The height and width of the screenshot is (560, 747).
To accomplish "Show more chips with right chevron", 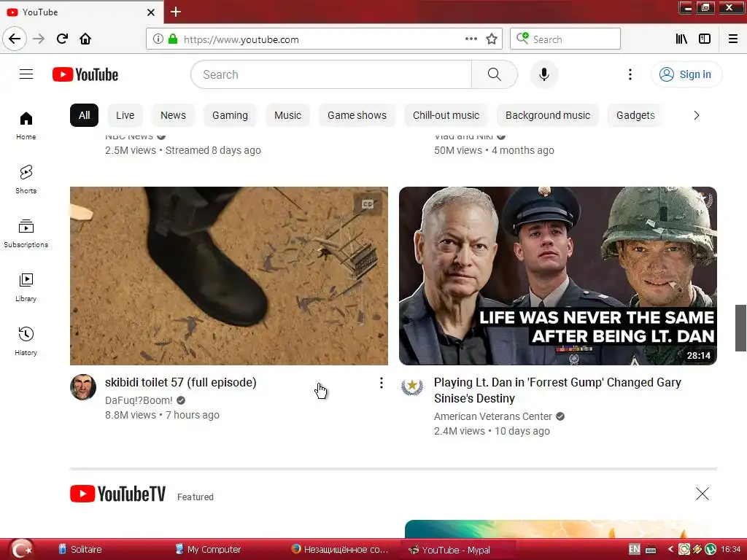I will click(696, 115).
